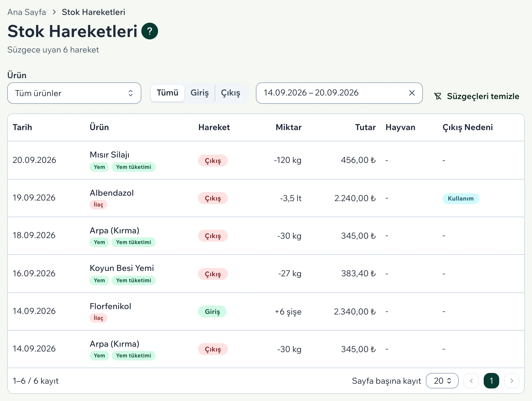Switch to the Çıkış filter segment

tap(231, 93)
